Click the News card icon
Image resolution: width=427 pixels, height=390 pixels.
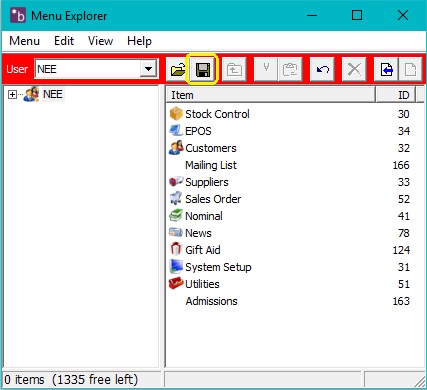click(176, 232)
